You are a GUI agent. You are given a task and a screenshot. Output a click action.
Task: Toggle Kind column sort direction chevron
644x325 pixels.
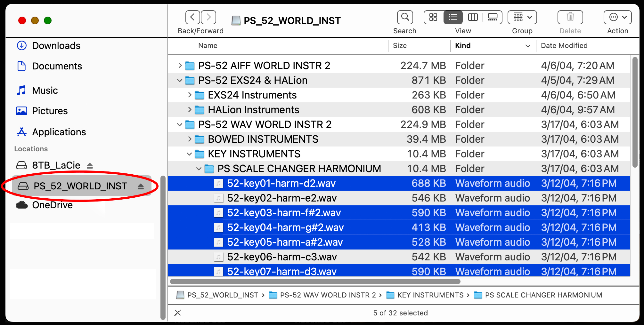point(528,46)
